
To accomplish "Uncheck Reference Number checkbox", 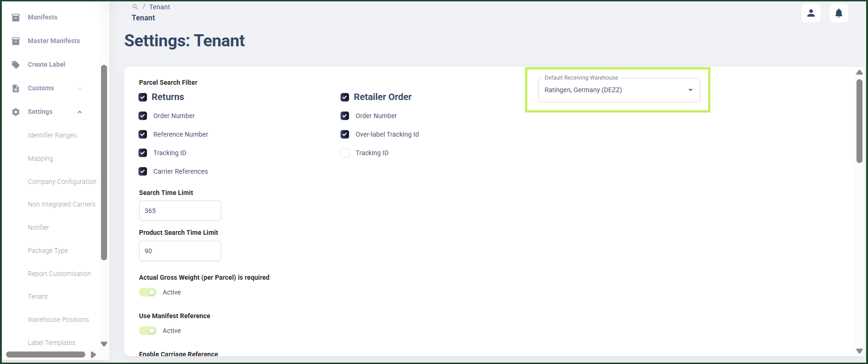I will coord(143,134).
